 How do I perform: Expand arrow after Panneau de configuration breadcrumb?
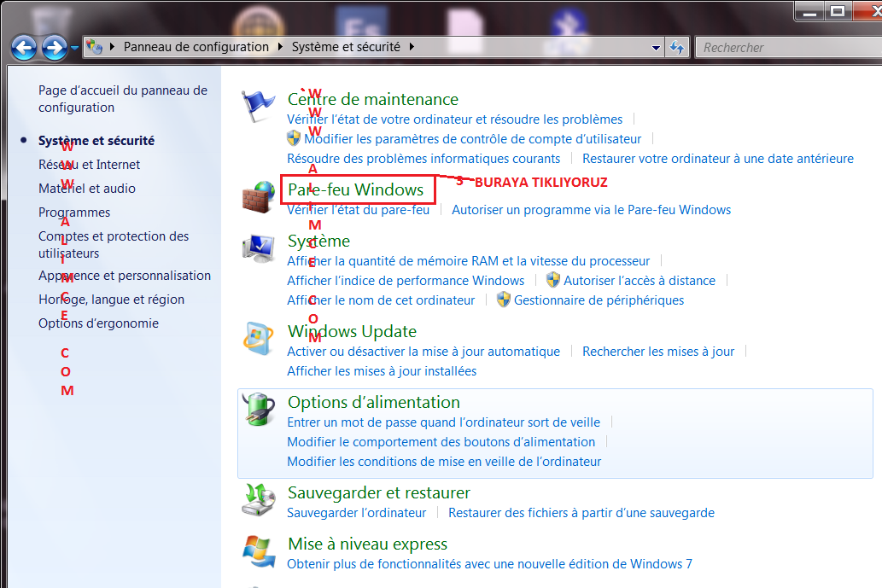(x=280, y=47)
